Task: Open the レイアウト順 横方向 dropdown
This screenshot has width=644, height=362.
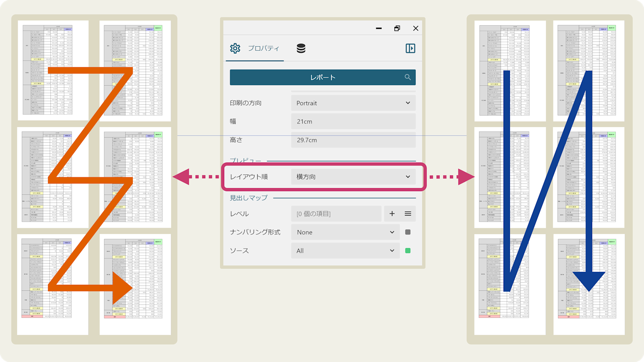Action: (353, 177)
